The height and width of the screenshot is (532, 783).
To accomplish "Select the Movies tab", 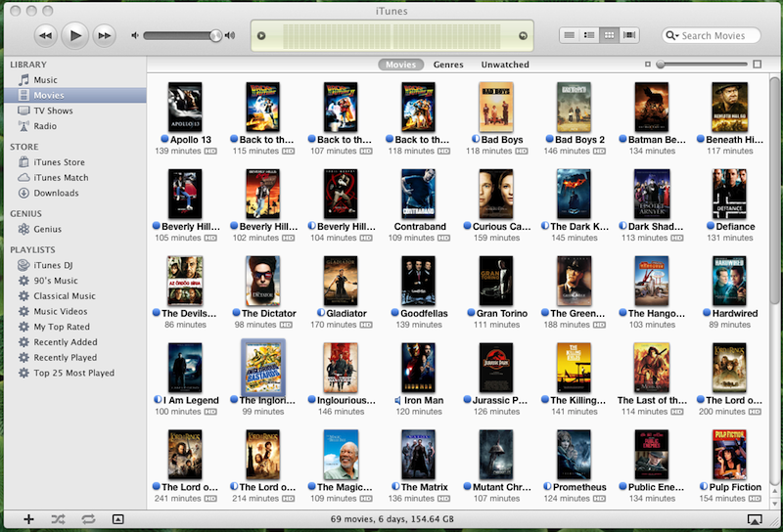I will pos(400,65).
